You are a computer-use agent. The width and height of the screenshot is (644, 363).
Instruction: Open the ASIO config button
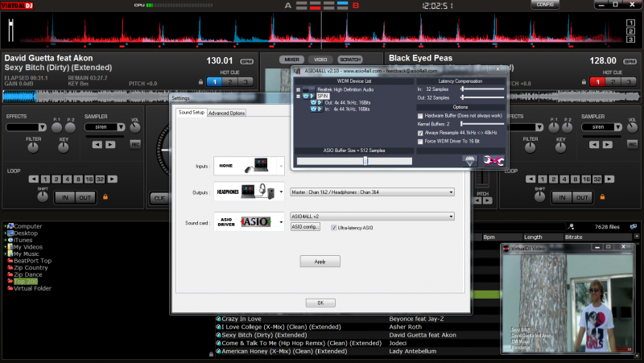[305, 227]
